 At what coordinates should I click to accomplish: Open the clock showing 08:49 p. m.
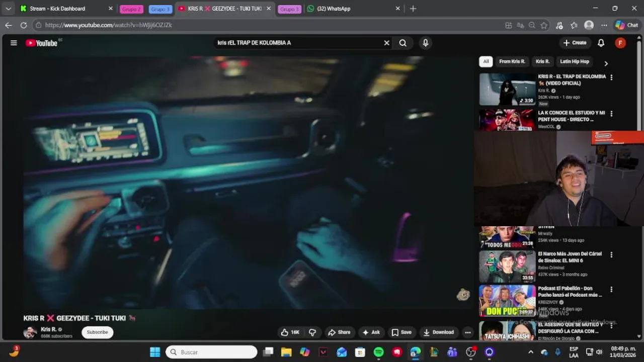[x=623, y=352]
